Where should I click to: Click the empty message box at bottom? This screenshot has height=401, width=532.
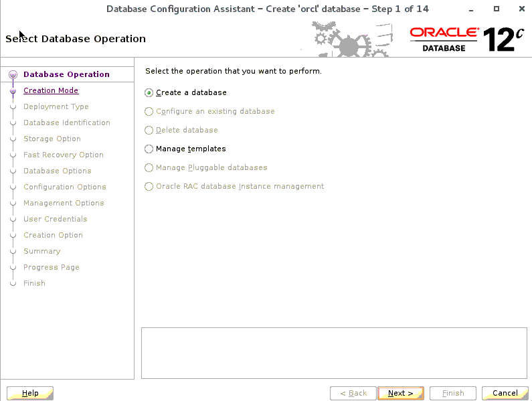(335, 353)
